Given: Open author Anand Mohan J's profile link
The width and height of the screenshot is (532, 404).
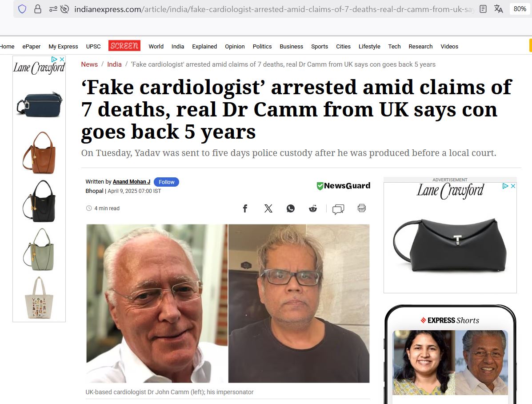Looking at the screenshot, I should 131,182.
